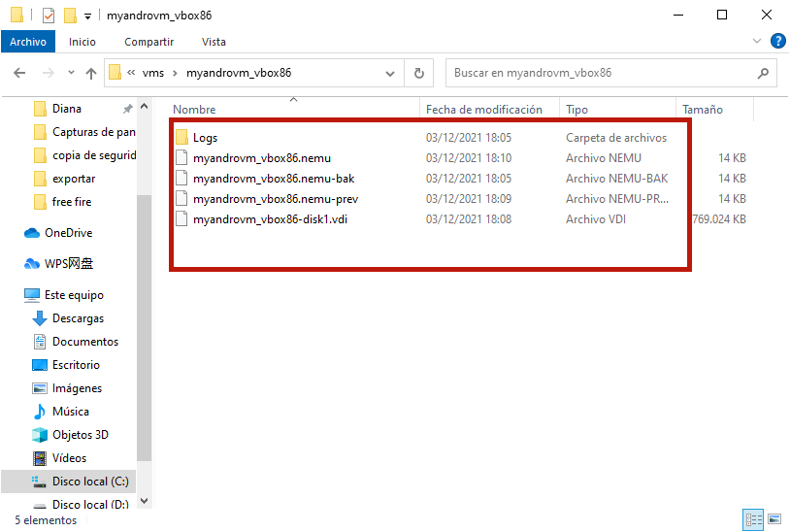Screen dimensions: 790x532
Task: Click the Forward navigation arrow
Action: coord(49,73)
